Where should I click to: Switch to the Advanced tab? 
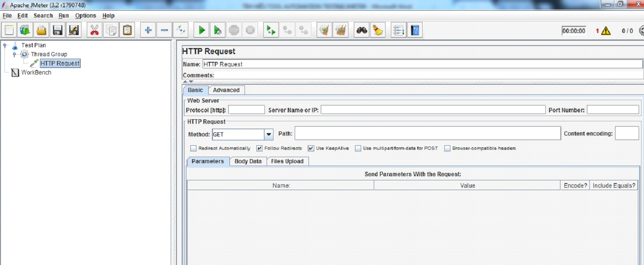point(226,90)
